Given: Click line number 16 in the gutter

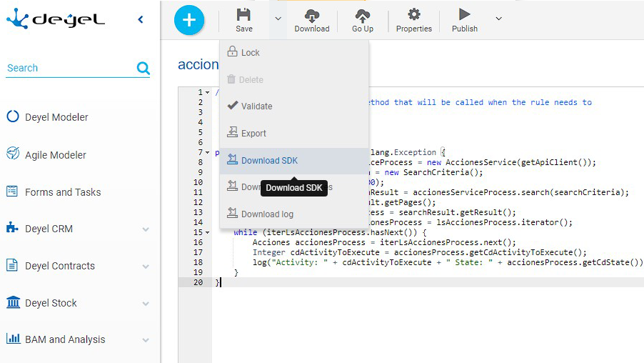Looking at the screenshot, I should click(x=198, y=242).
